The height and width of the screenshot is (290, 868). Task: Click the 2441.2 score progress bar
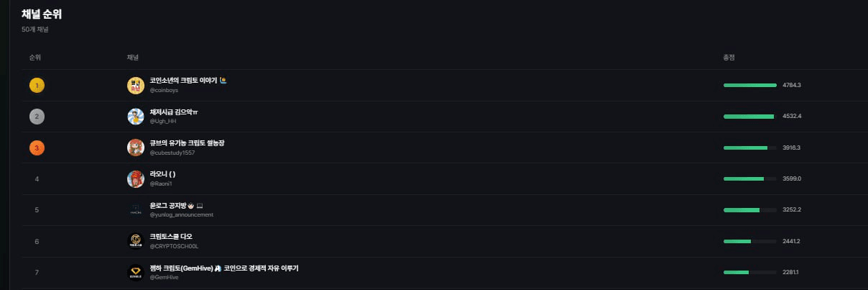pos(750,241)
